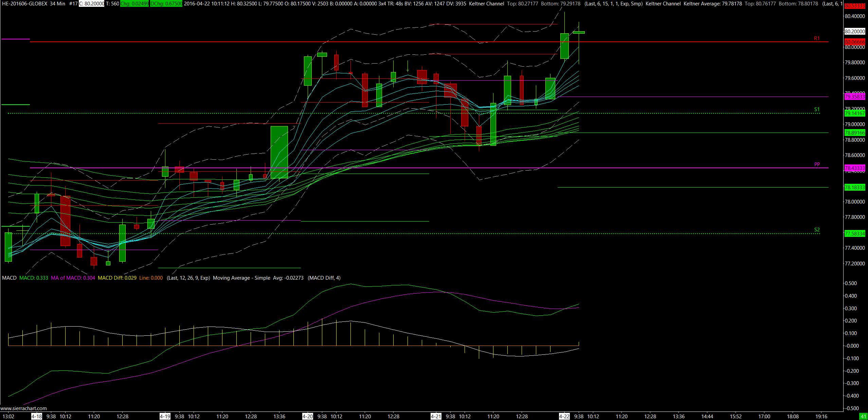
Task: Click the magenta 78.43333 price tag
Action: [x=855, y=168]
